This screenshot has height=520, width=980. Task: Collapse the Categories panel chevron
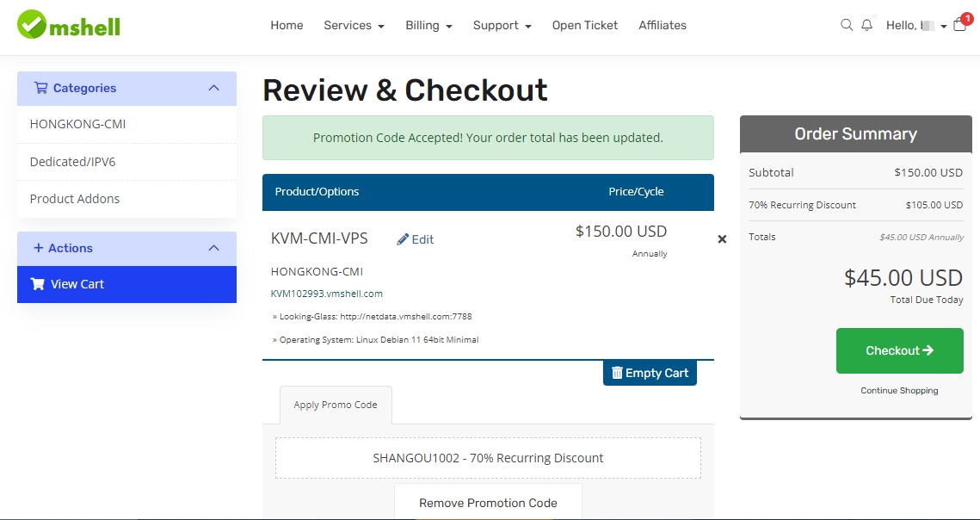(213, 88)
